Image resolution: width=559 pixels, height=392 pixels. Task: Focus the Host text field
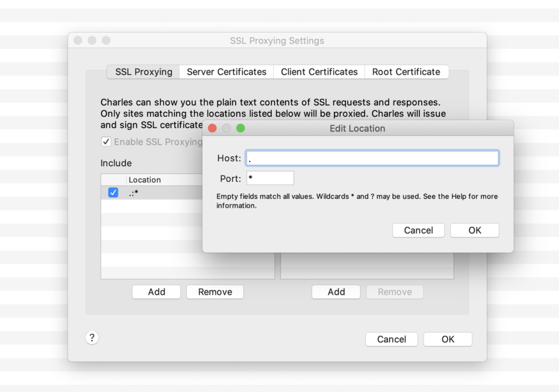coord(372,158)
